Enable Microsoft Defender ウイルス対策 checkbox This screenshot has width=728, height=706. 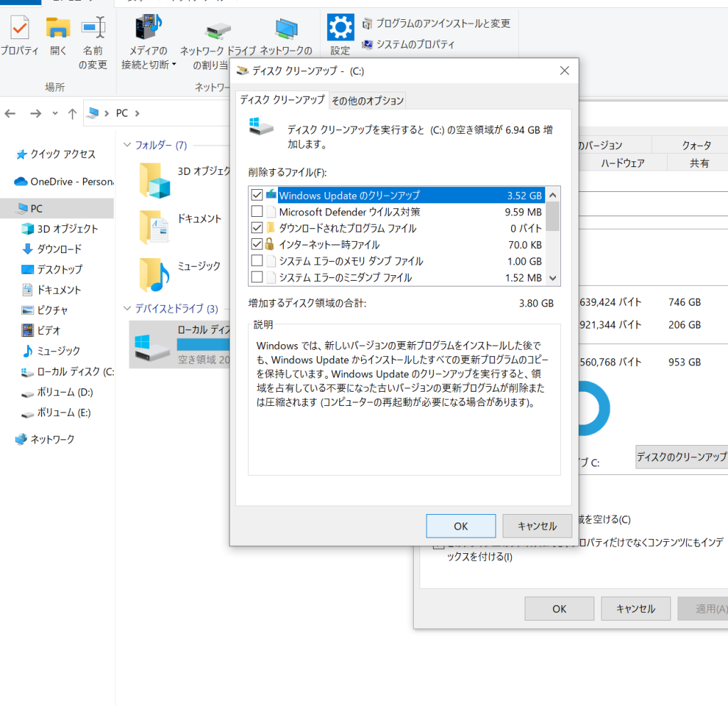pos(257,212)
